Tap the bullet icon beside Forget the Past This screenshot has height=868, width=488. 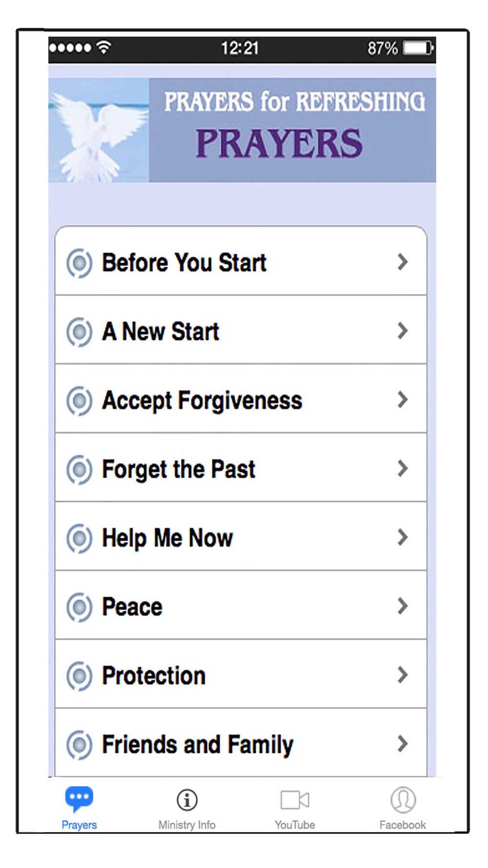tap(79, 470)
